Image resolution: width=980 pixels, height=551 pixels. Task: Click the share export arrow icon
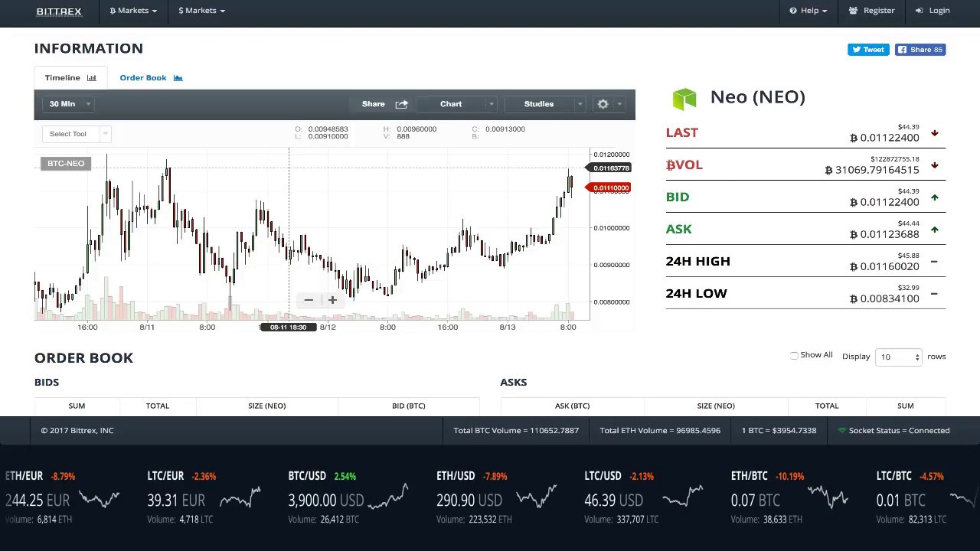[402, 104]
